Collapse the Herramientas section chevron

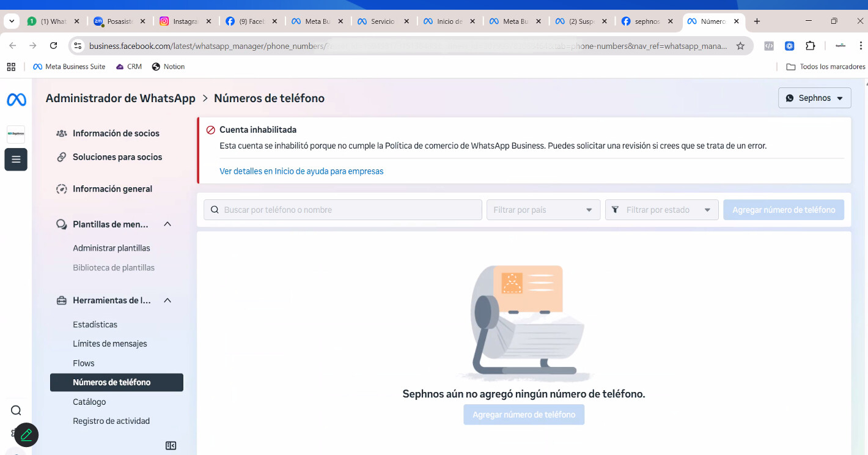click(x=167, y=300)
